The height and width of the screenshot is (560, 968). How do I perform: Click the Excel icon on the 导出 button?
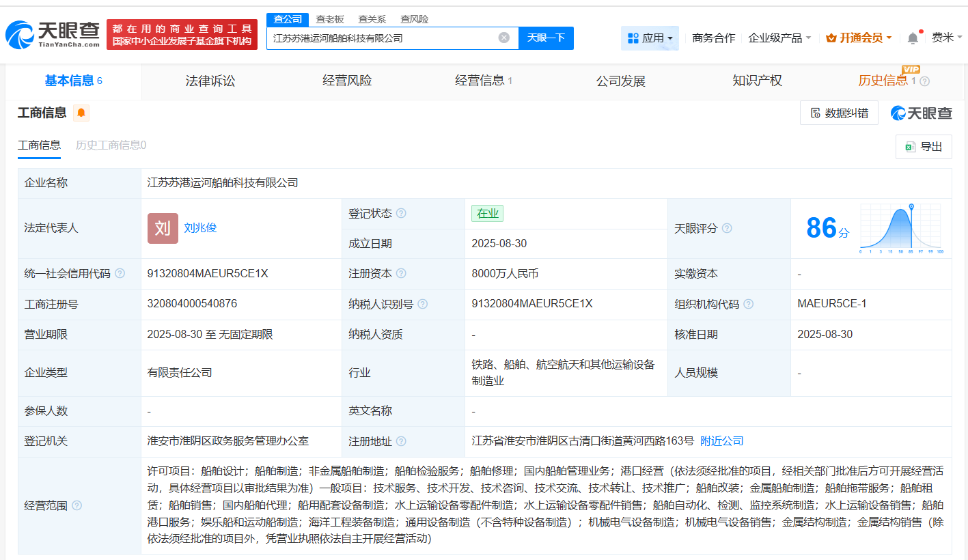coord(909,146)
